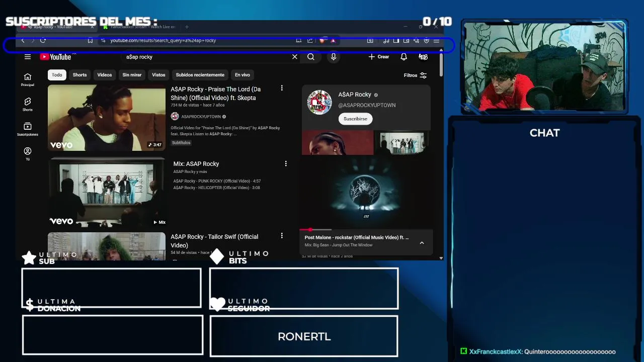This screenshot has height=362, width=644.
Task: Open the Tailor Swif video title
Action: 214,241
